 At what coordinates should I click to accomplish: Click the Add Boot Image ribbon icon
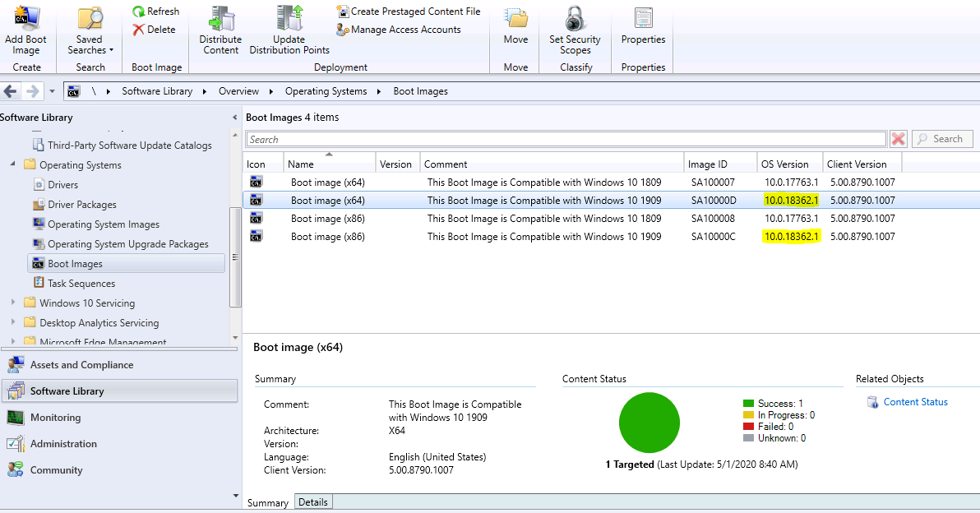pyautogui.click(x=25, y=18)
